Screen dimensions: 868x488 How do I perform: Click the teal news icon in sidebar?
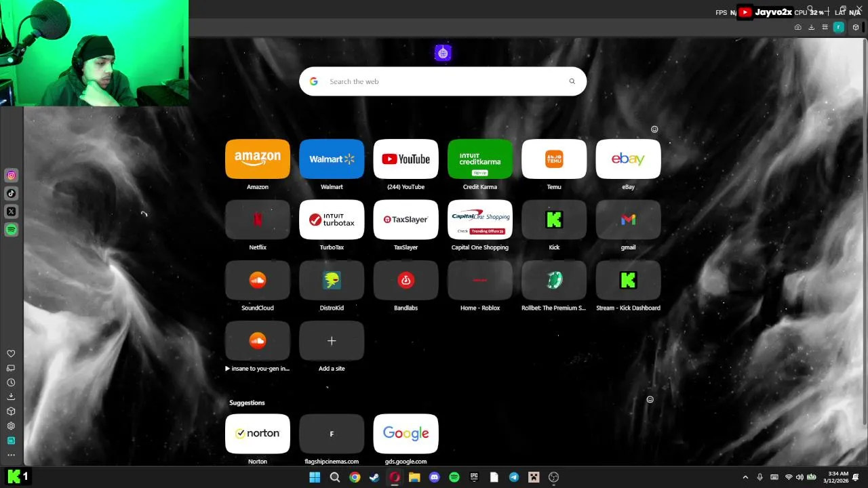tap(11, 441)
